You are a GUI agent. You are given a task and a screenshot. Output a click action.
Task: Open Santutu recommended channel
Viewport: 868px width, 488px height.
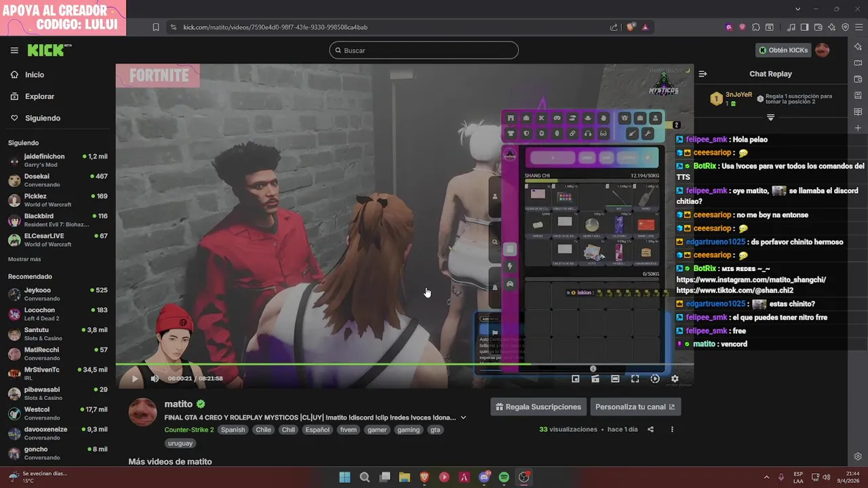pos(58,333)
